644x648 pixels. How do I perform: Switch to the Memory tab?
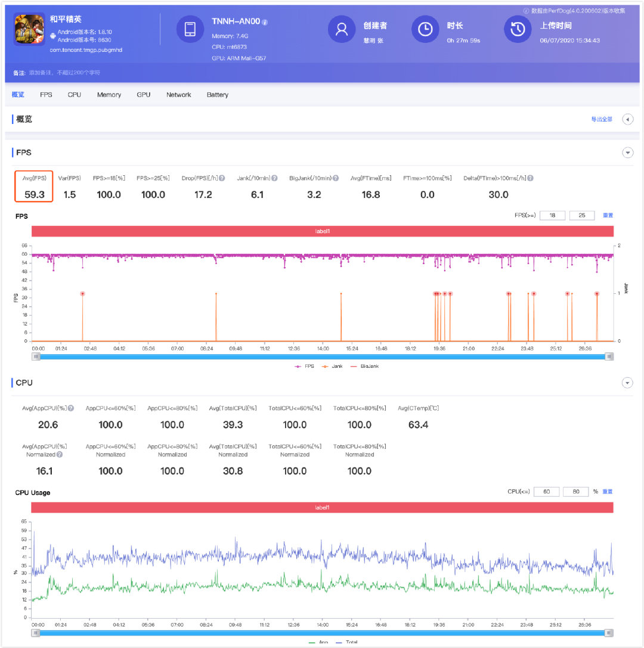(109, 95)
